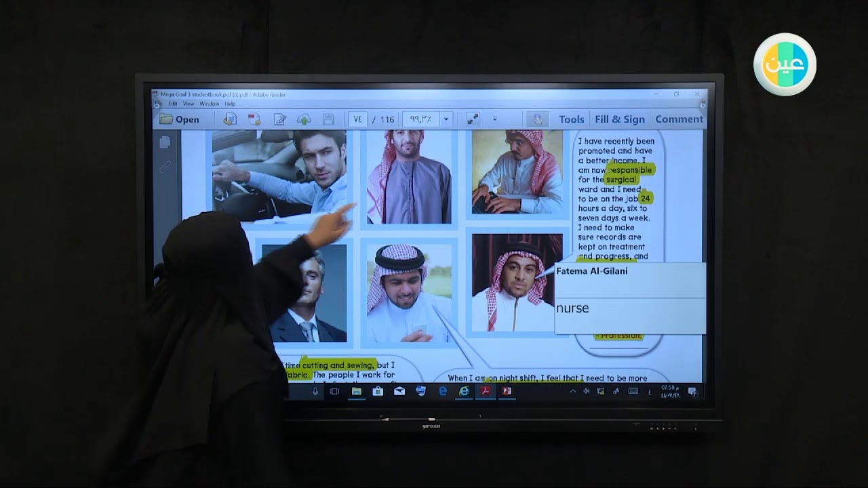Viewport: 868px width, 488px height.
Task: Expand hidden system tray icons chevron
Action: (x=573, y=391)
